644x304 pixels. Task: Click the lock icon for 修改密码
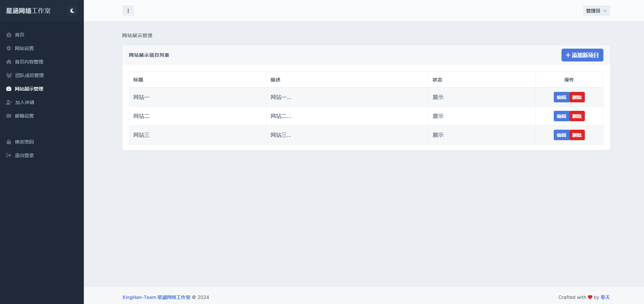point(9,142)
